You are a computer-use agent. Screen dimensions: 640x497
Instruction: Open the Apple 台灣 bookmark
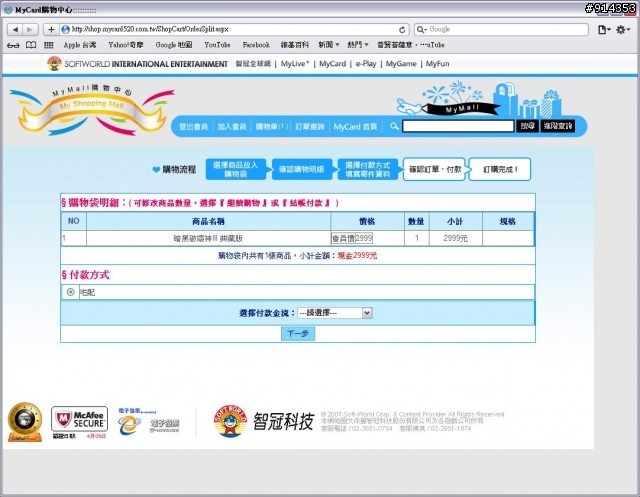(80, 45)
